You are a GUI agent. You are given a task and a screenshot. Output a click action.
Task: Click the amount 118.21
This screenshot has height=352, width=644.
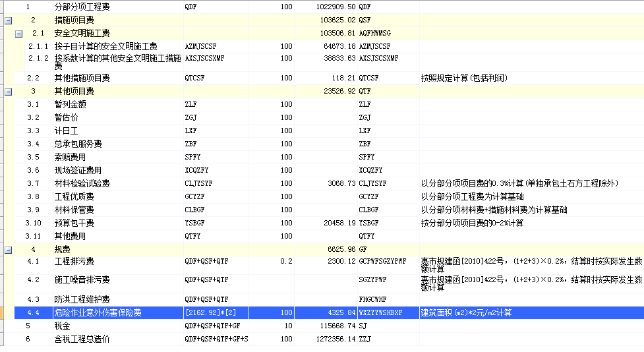click(x=343, y=78)
